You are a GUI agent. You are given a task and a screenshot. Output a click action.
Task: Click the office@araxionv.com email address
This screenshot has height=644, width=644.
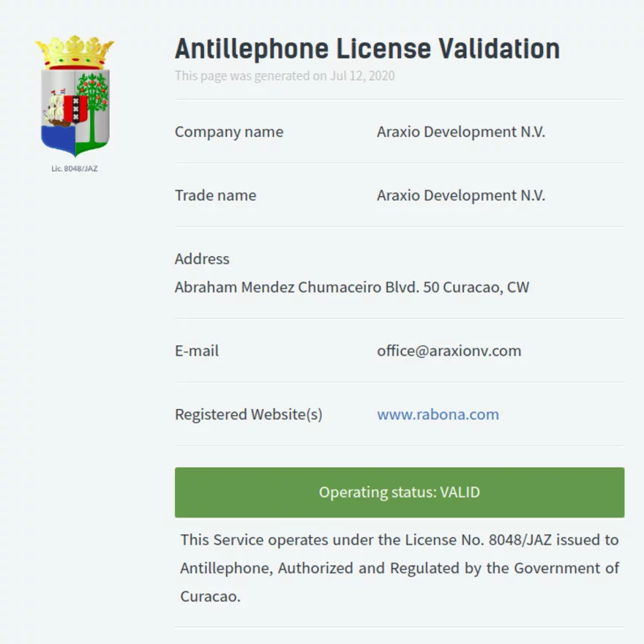pyautogui.click(x=449, y=351)
